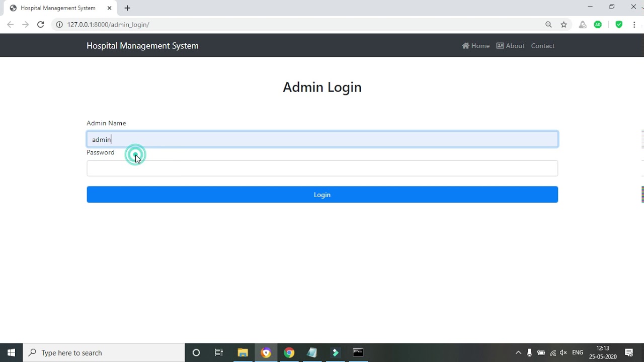Check the battery tray icon

(541, 352)
